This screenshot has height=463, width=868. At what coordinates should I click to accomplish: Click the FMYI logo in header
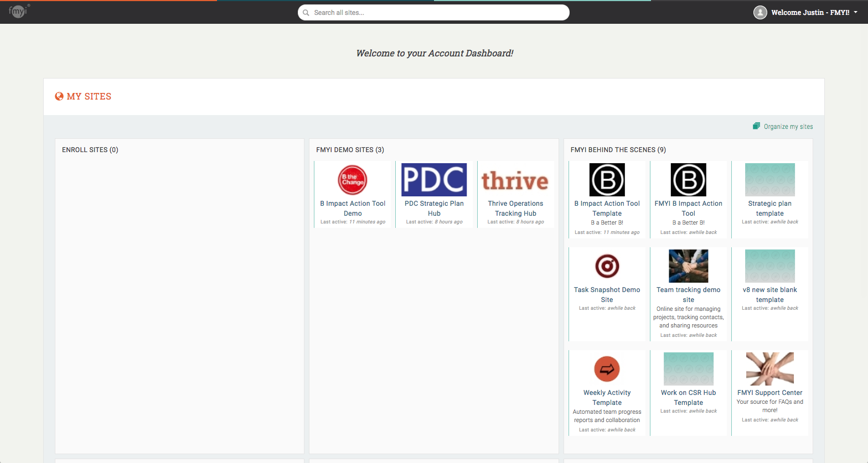[x=18, y=11]
